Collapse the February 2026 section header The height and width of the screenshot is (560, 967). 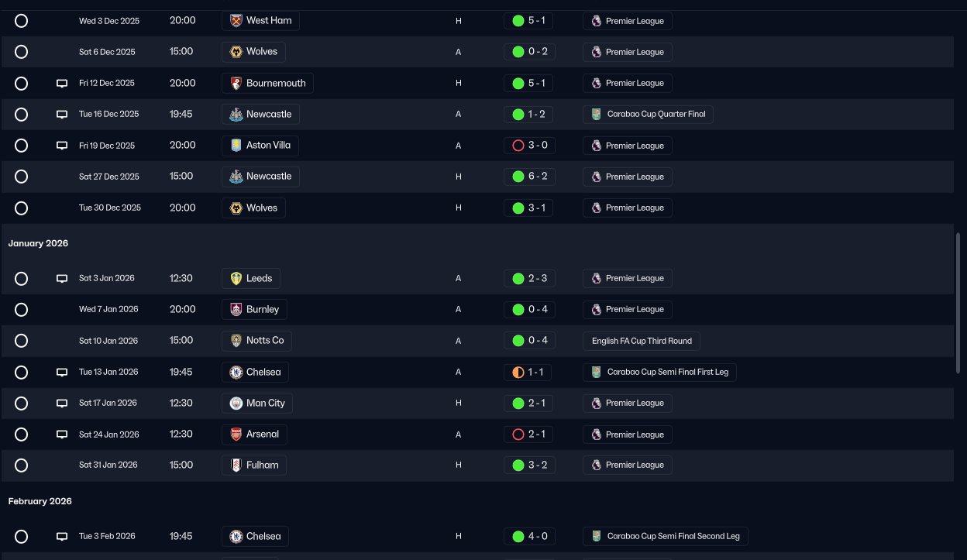[x=40, y=501]
